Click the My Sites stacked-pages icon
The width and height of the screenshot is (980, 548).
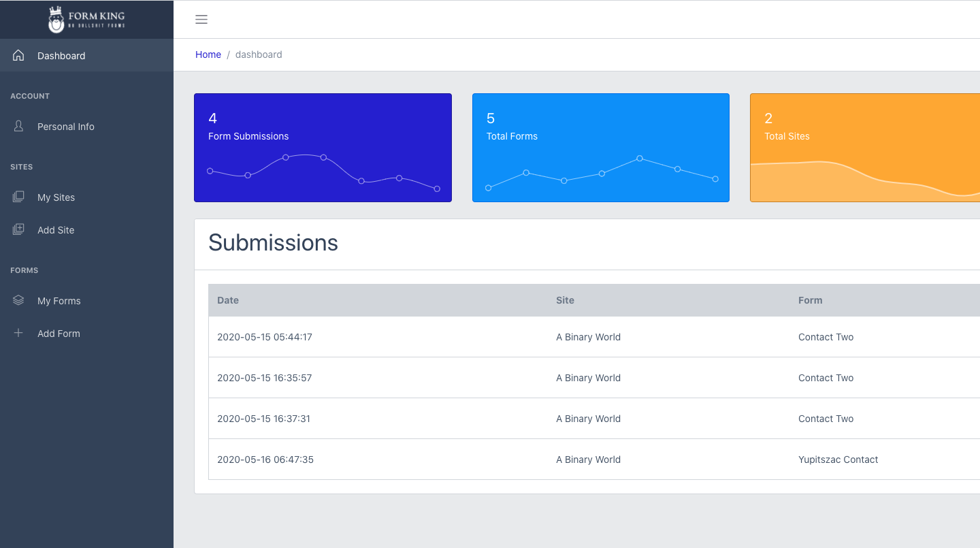pyautogui.click(x=18, y=197)
